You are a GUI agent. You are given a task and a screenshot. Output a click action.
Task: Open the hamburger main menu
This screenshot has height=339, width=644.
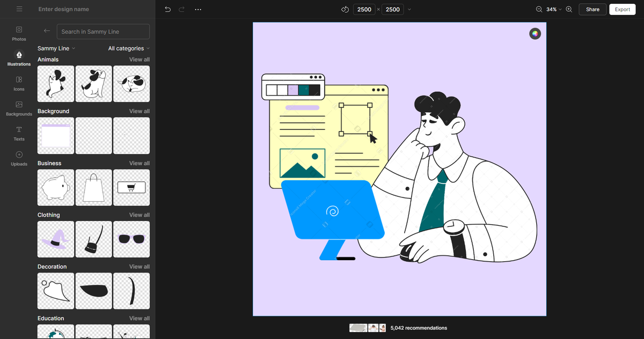pyautogui.click(x=19, y=9)
